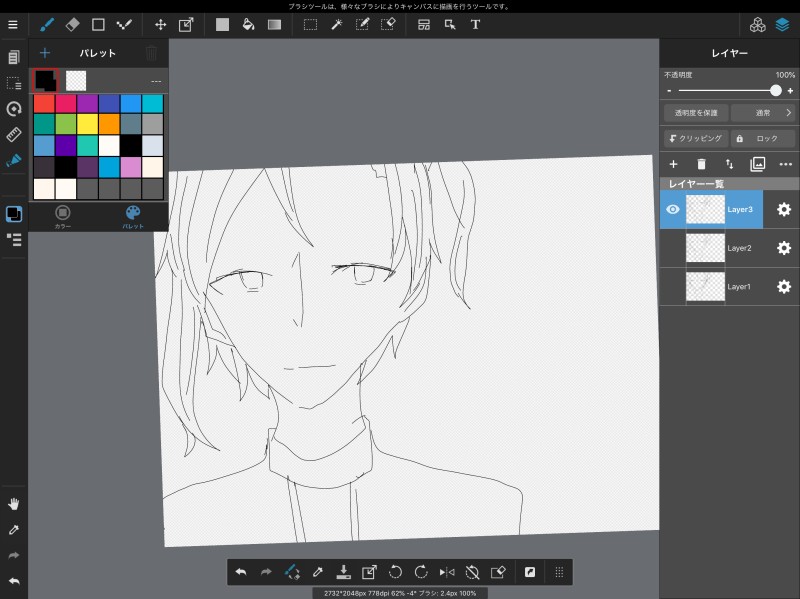Open layer more options ellipsis
The height and width of the screenshot is (599, 800).
(786, 164)
